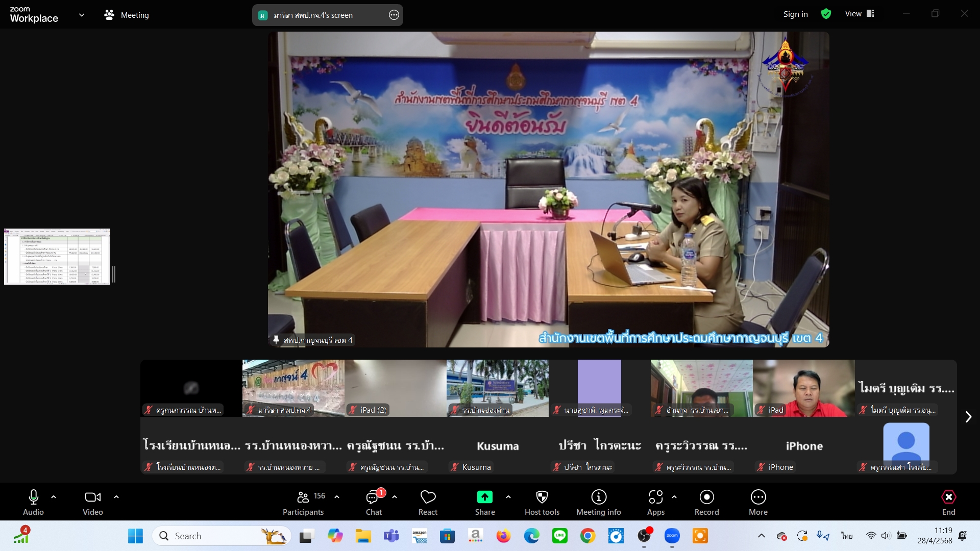The image size is (980, 551).
Task: Show next page of participant thumbnails
Action: [x=968, y=417]
